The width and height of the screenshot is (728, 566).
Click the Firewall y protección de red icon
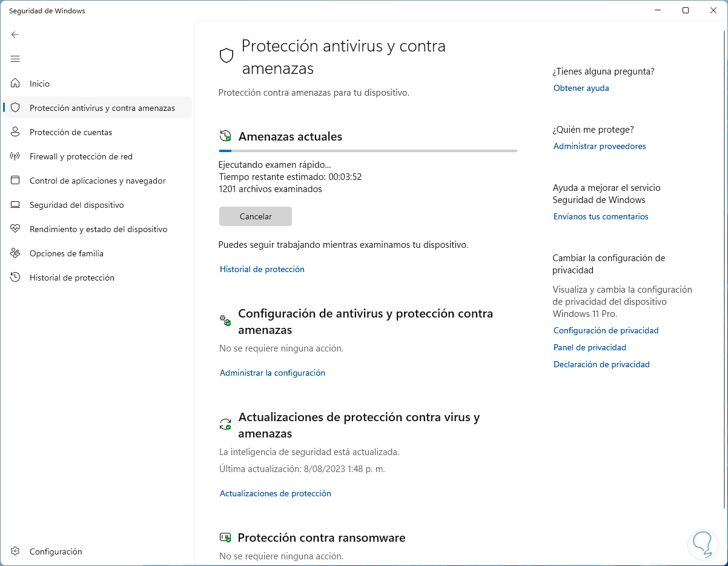pos(16,156)
